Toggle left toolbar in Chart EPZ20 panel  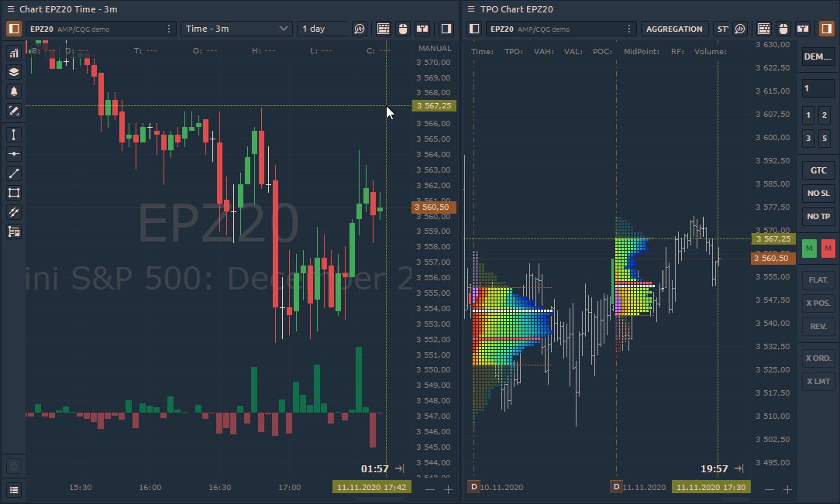click(x=14, y=29)
